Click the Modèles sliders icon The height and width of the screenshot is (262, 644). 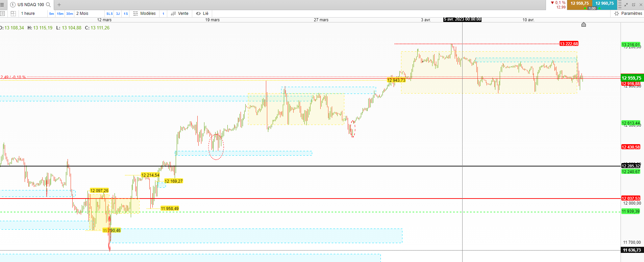(135, 14)
